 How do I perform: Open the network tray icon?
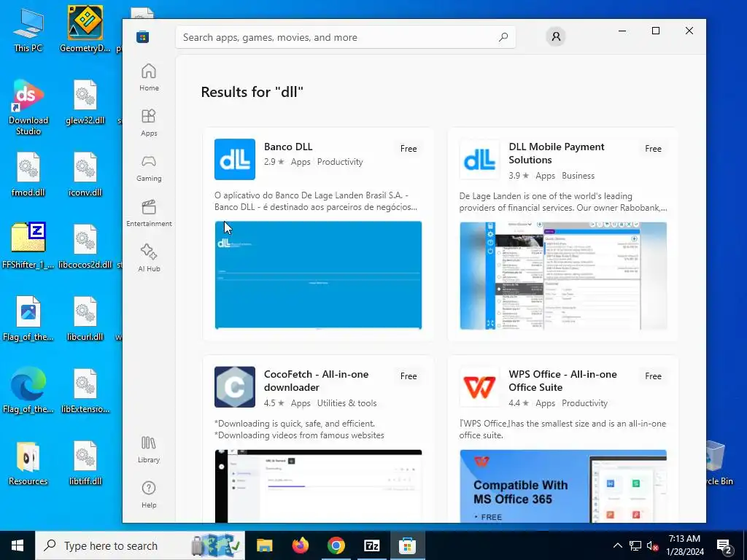point(635,545)
